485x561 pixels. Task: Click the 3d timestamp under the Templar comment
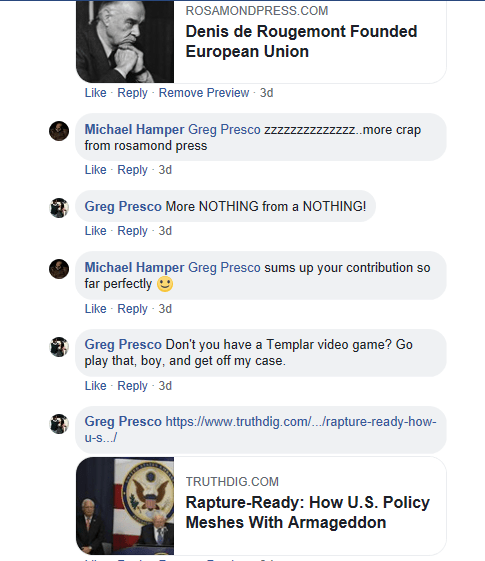165,386
